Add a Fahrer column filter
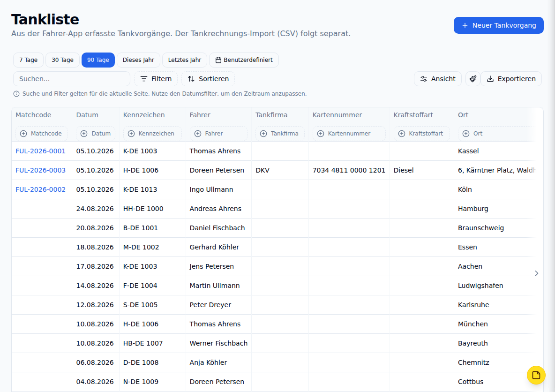The image size is (555, 392). coord(218,134)
